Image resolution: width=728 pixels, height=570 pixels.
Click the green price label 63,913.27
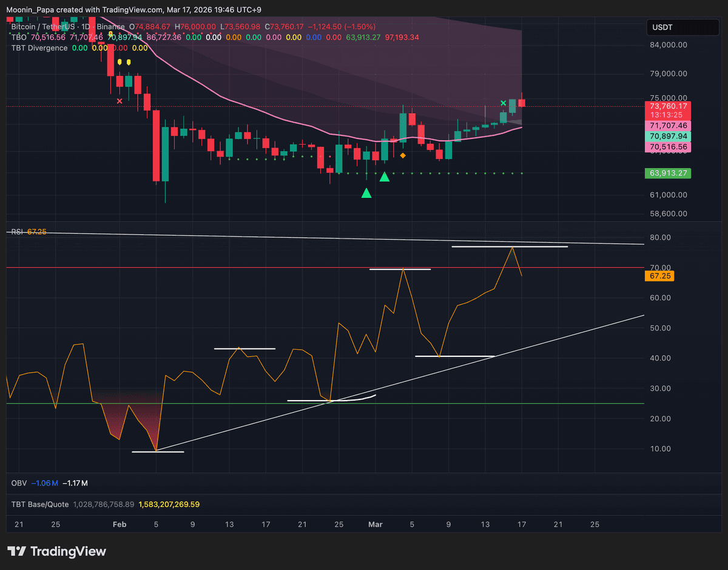[667, 173]
